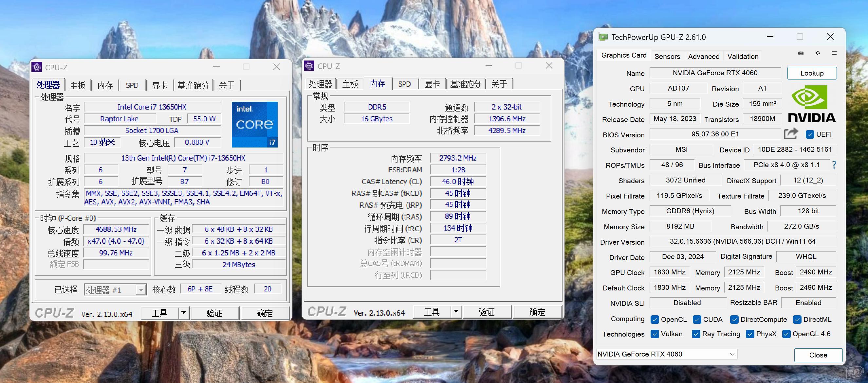The width and height of the screenshot is (868, 383).
Task: Open the GPU-Z hamburger menu
Action: (834, 53)
